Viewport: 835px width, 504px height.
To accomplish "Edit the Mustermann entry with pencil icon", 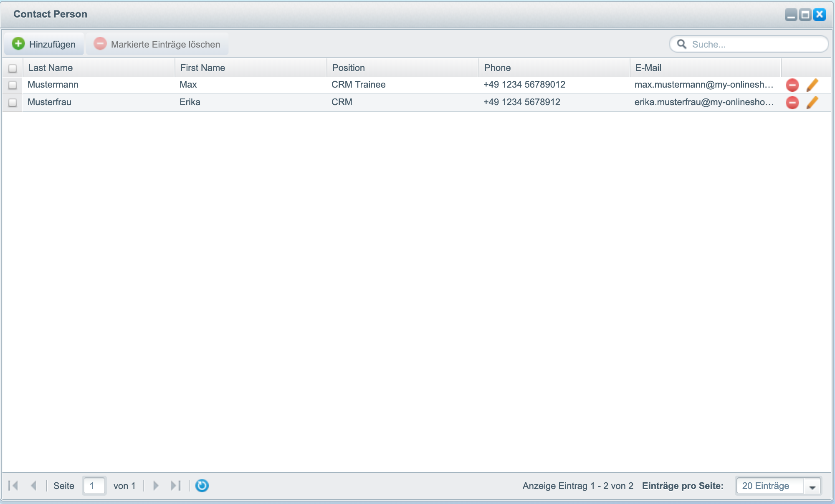I will (812, 85).
